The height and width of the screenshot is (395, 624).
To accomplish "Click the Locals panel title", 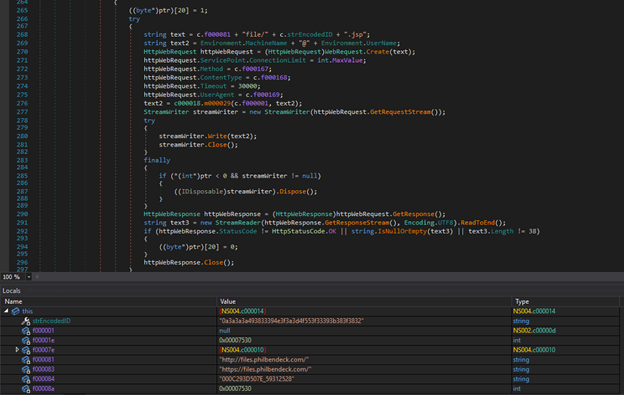I will (x=11, y=291).
